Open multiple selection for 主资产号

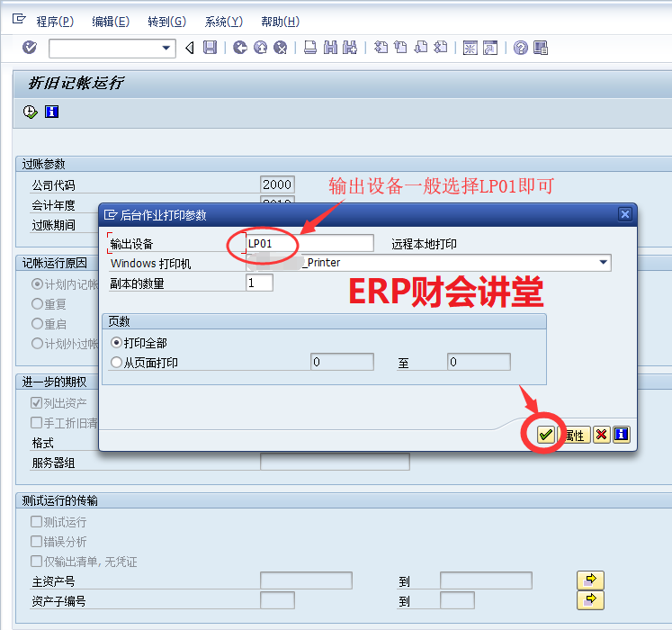(590, 580)
